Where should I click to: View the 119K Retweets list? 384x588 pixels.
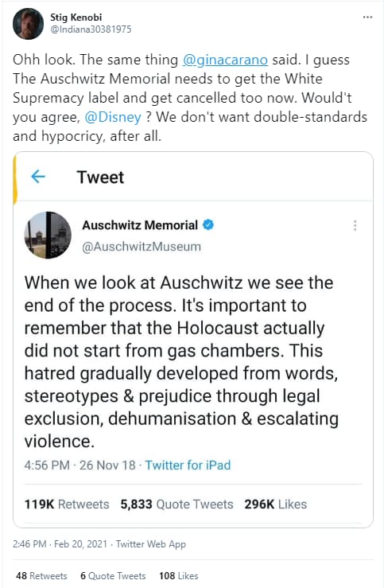pos(67,504)
